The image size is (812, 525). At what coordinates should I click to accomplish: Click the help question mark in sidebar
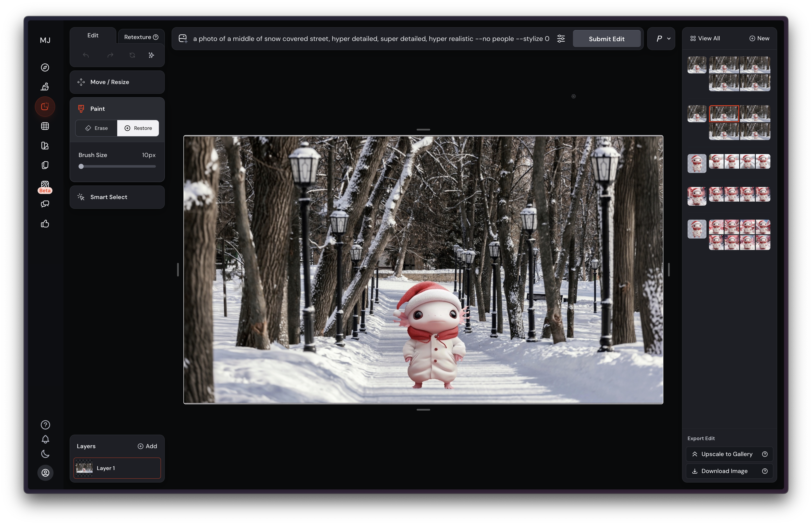45,425
